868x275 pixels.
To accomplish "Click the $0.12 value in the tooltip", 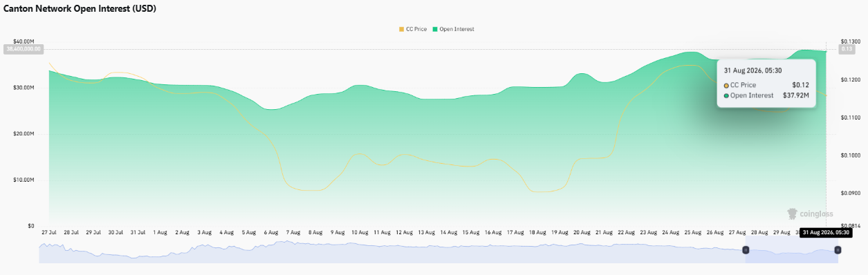I will [x=801, y=84].
